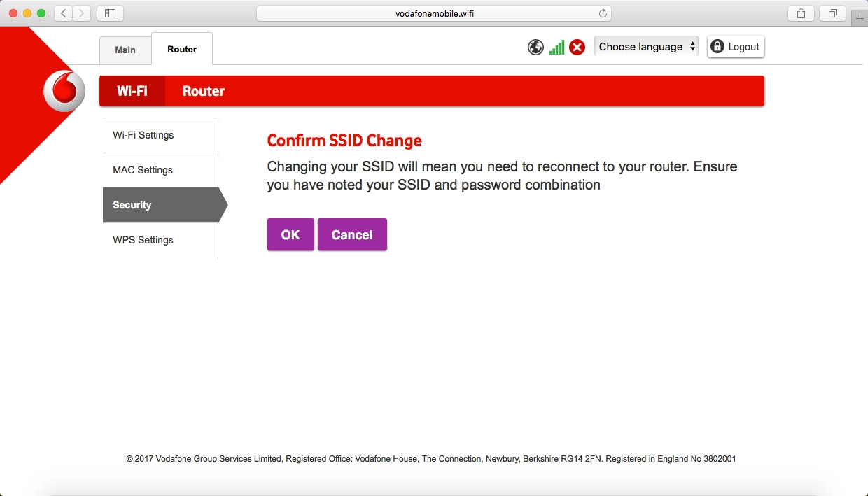The image size is (868, 496).
Task: Open the Safari share menu
Action: pyautogui.click(x=801, y=13)
